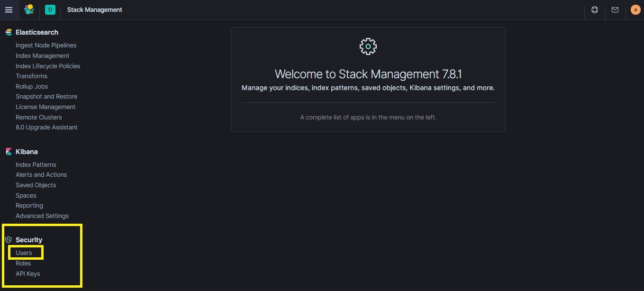Image resolution: width=644 pixels, height=291 pixels.
Task: Go to Alerts and Actions
Action: tap(41, 174)
